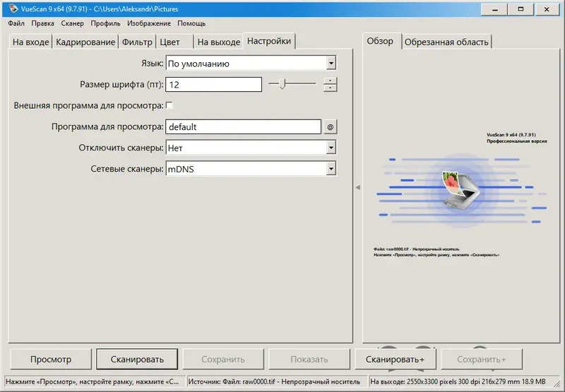The width and height of the screenshot is (565, 392).
Task: Maximize the VueScan window
Action: click(x=521, y=9)
